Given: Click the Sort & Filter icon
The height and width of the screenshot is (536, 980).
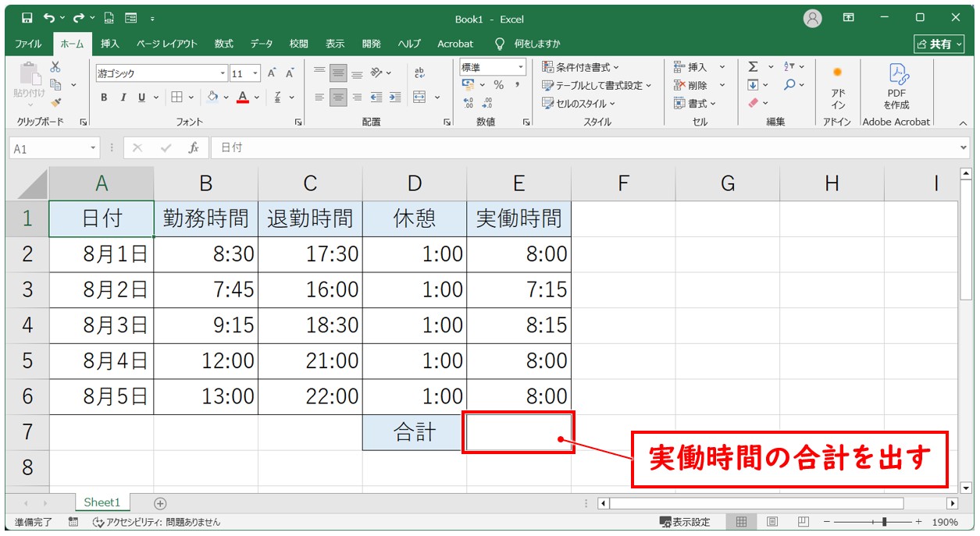Looking at the screenshot, I should click(790, 67).
